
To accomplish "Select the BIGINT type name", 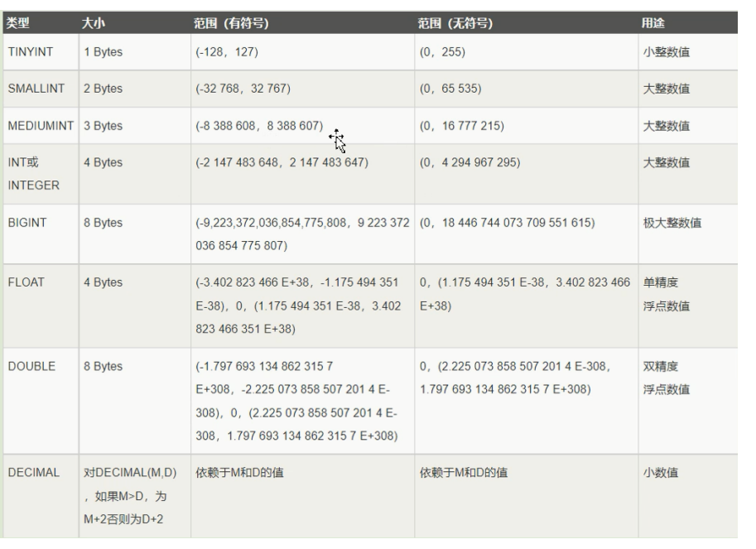I will [27, 223].
